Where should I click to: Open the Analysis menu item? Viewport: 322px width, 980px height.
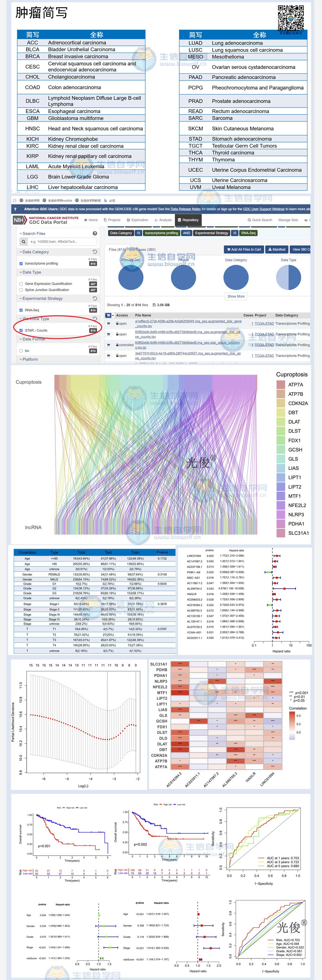click(163, 220)
